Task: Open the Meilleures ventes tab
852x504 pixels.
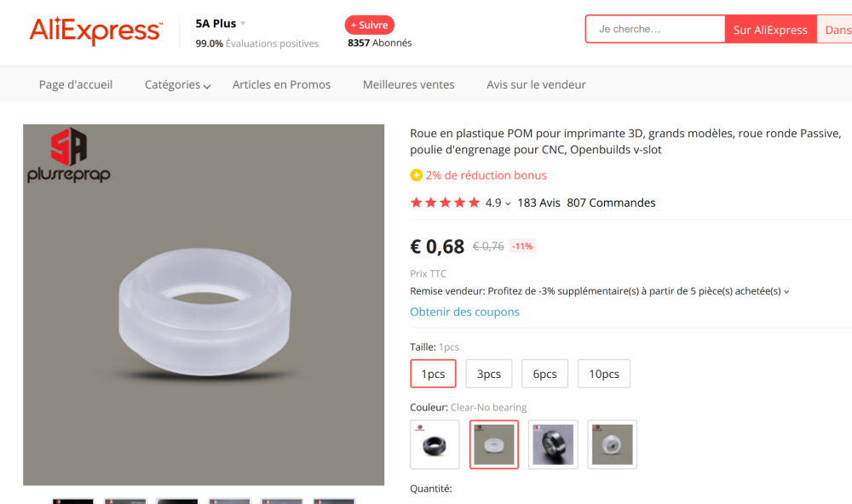Action: point(408,85)
